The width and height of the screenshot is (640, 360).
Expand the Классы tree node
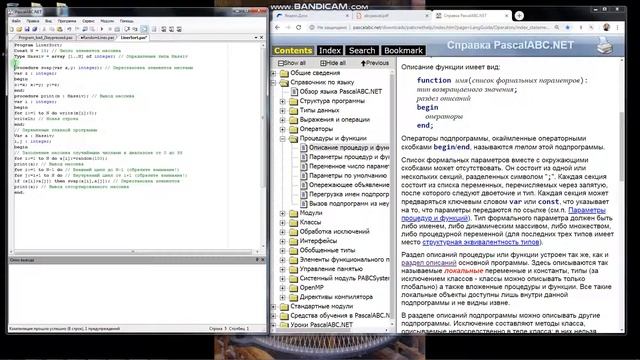click(282, 222)
